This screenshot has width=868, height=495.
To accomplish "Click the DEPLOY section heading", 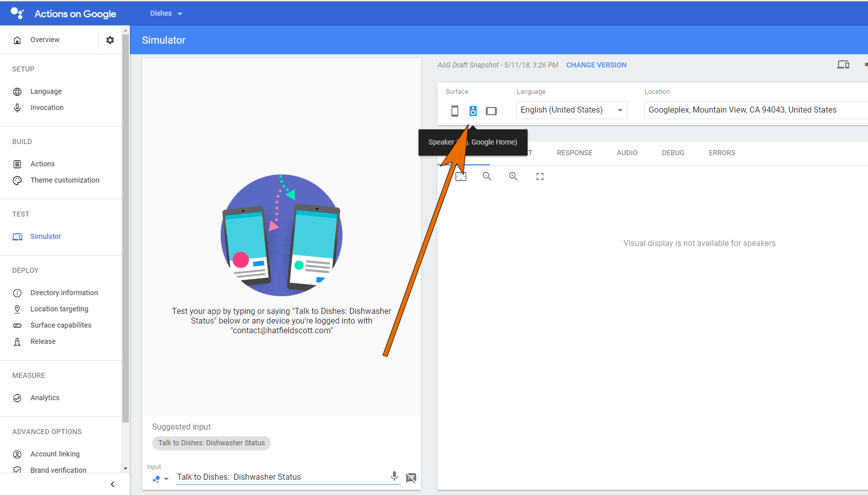I will click(x=25, y=270).
